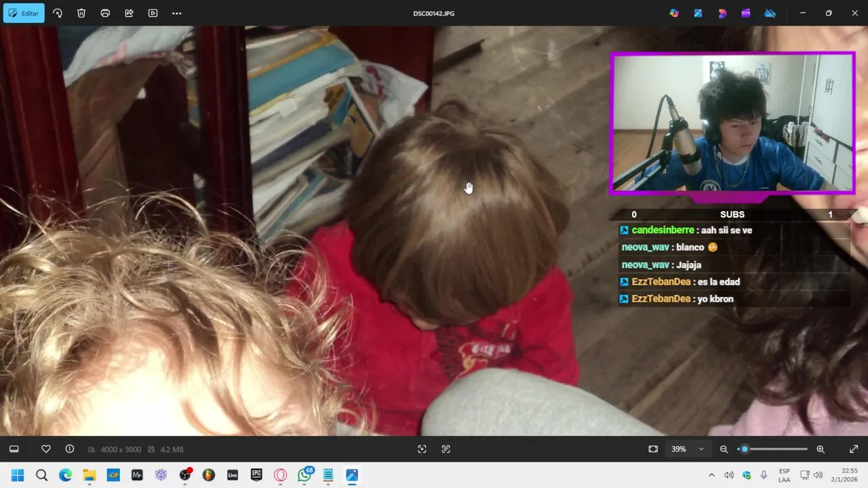This screenshot has height=488, width=868.
Task: Open Microsoft Copilot icon in title bar
Action: point(674,13)
